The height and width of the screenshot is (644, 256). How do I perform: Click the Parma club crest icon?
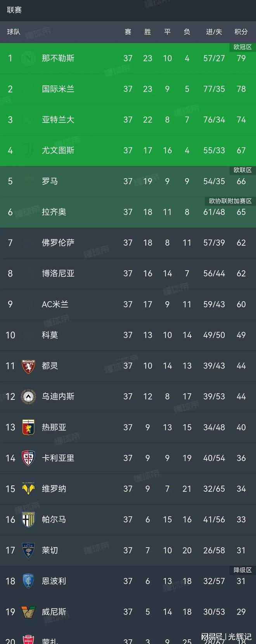pyautogui.click(x=28, y=520)
